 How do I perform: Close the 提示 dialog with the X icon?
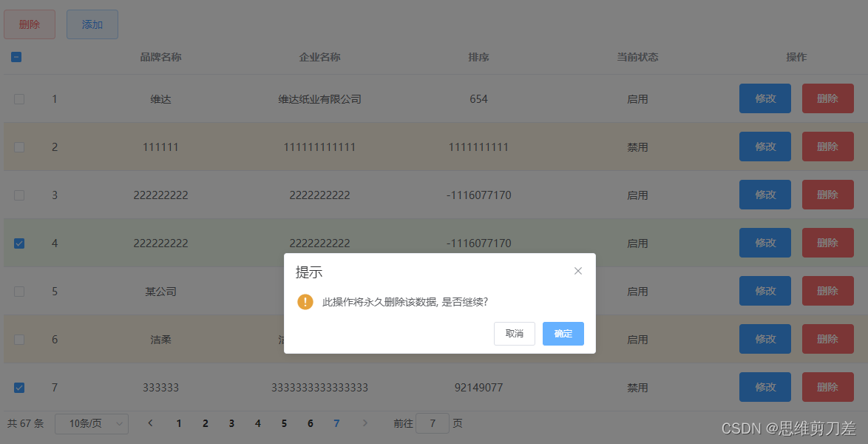coord(577,271)
